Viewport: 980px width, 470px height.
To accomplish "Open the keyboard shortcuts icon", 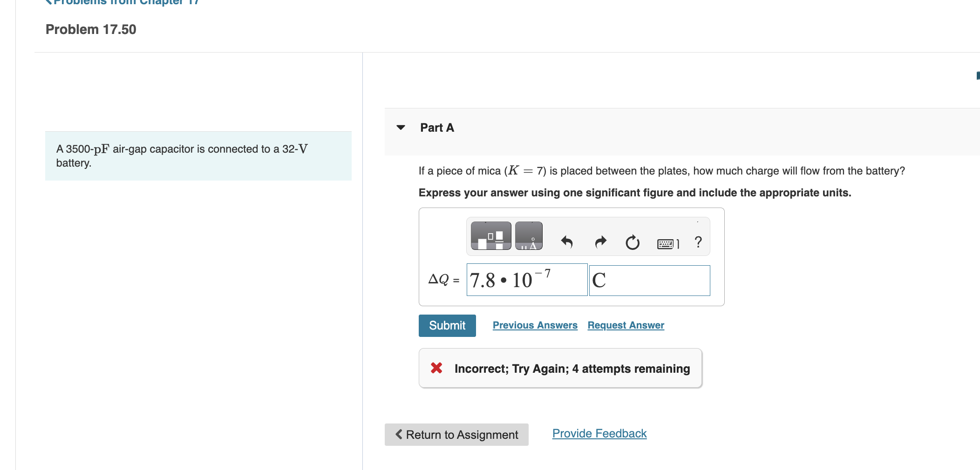I will click(667, 242).
